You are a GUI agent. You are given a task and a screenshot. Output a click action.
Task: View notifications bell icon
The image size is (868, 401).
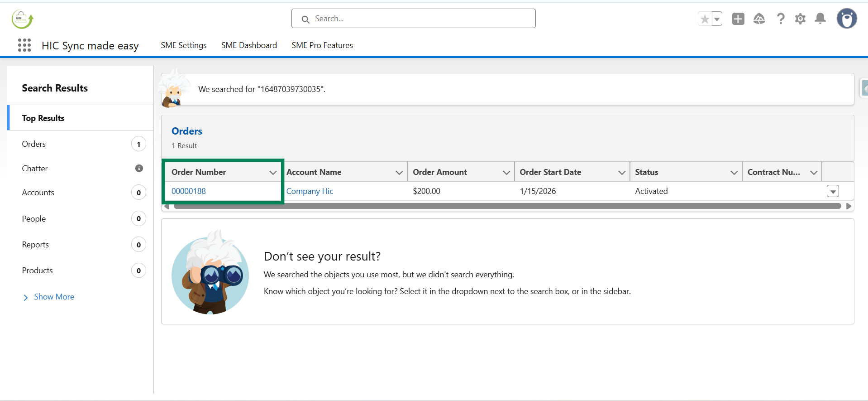[820, 19]
